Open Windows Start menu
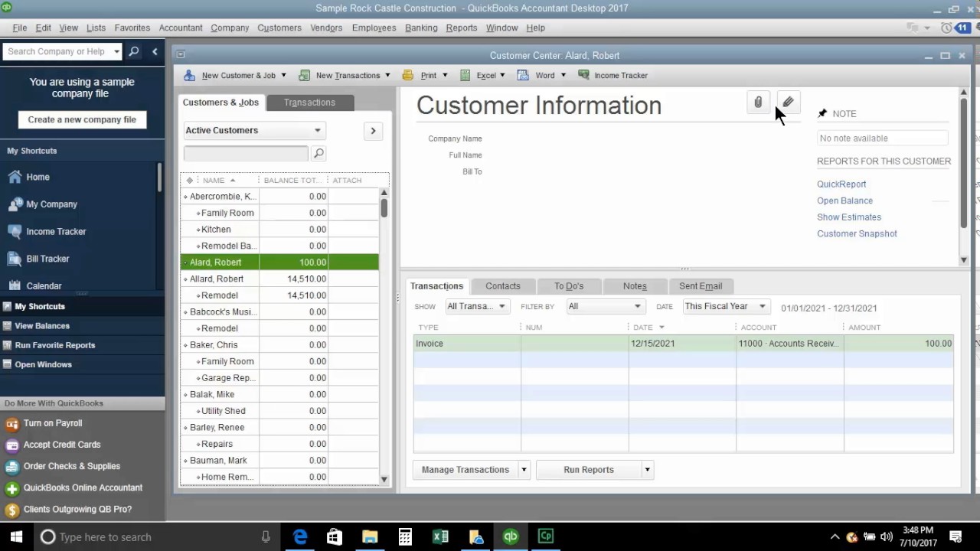 [x=16, y=536]
